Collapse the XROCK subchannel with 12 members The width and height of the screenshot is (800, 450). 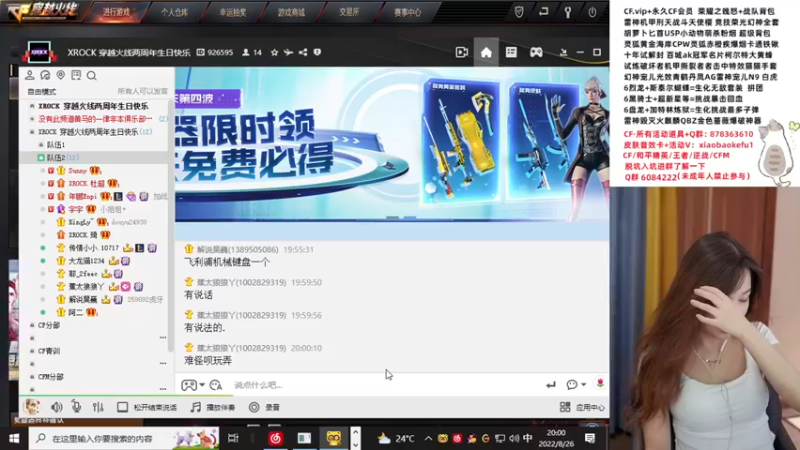pos(33,132)
